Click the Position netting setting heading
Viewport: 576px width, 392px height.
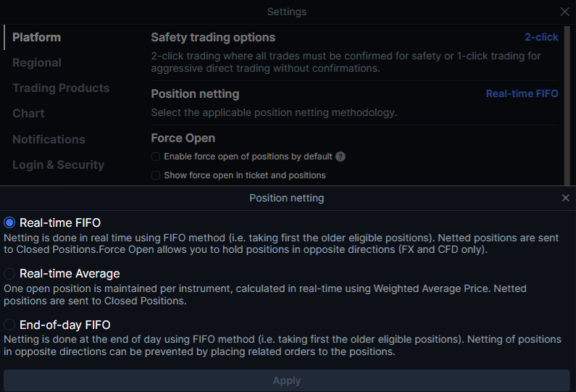click(x=195, y=94)
